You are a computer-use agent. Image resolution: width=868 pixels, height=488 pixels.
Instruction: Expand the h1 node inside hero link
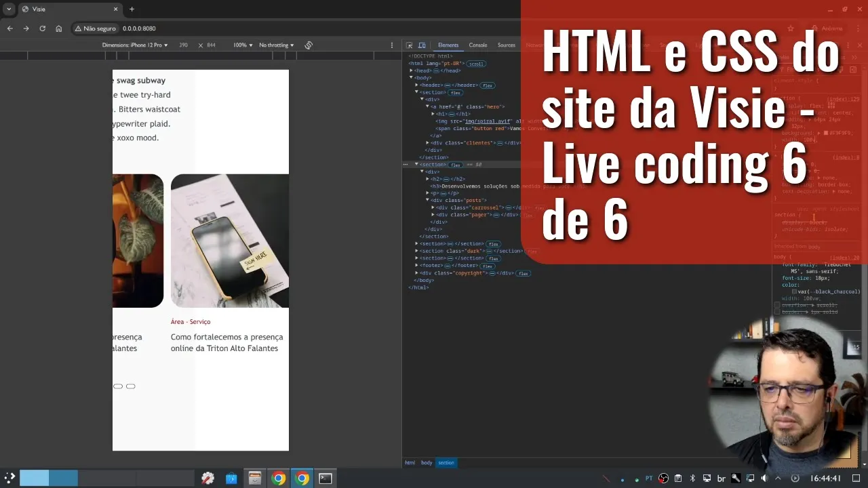click(433, 114)
